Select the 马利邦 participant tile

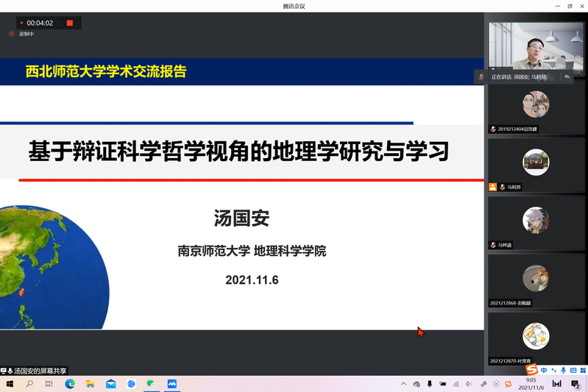(536, 163)
